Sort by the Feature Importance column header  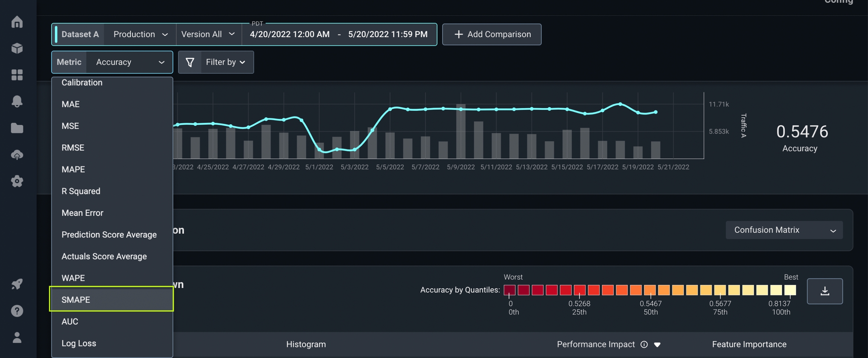(x=749, y=344)
